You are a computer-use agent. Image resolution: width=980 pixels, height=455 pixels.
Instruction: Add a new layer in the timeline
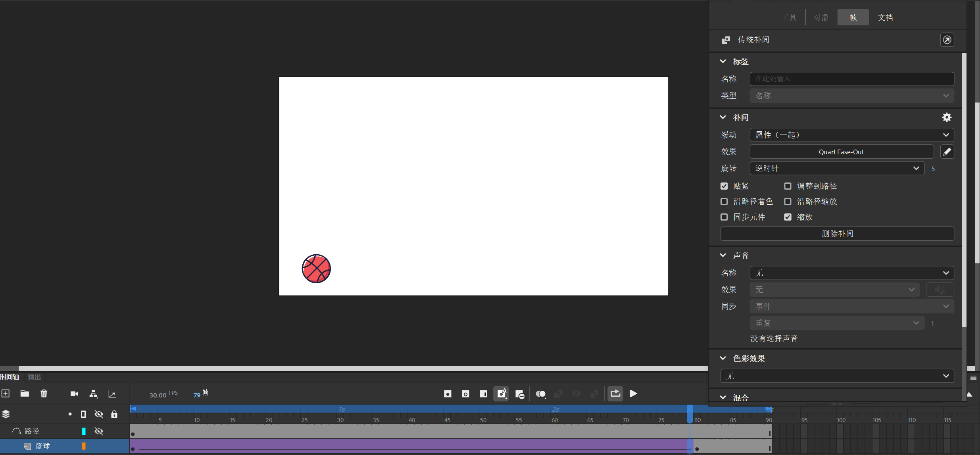[6, 394]
